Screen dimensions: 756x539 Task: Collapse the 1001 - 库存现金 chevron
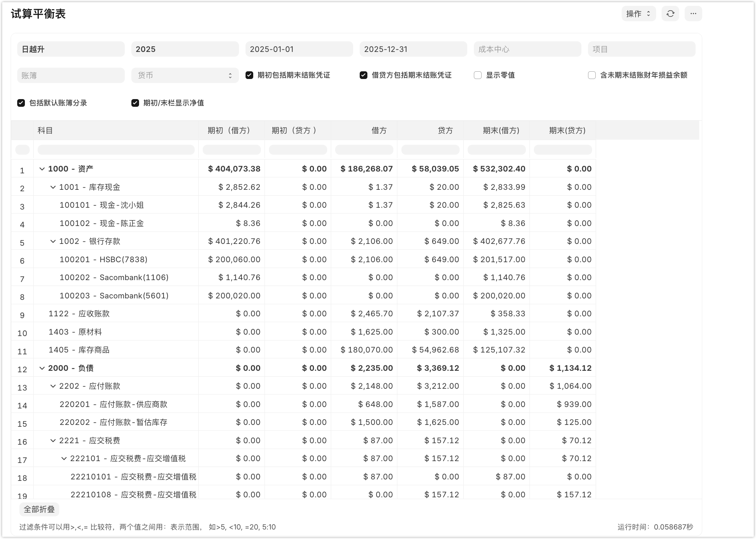click(x=53, y=187)
